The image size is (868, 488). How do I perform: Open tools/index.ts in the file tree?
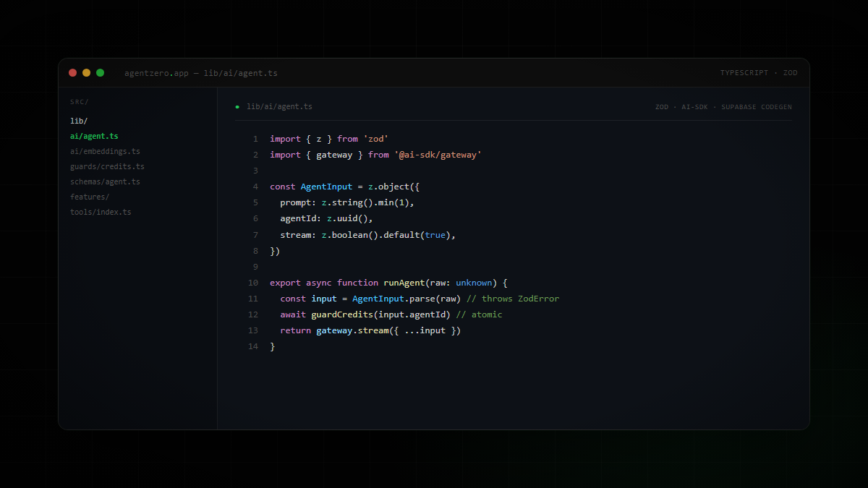101,212
